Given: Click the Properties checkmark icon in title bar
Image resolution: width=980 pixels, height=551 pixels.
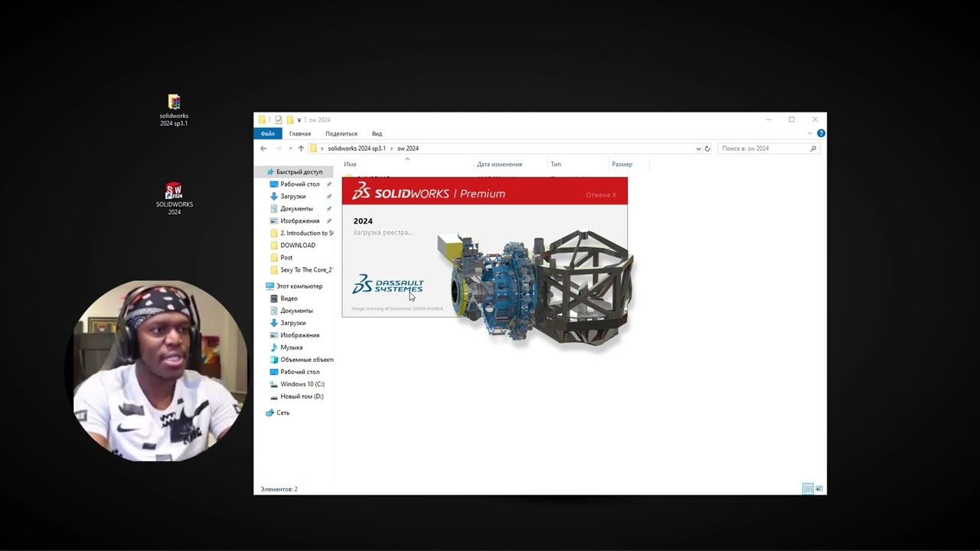Looking at the screenshot, I should pyautogui.click(x=279, y=119).
